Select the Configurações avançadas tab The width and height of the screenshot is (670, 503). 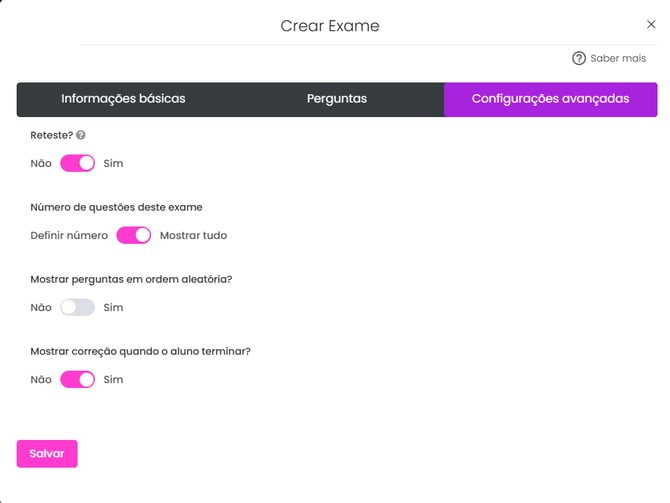pos(550,99)
